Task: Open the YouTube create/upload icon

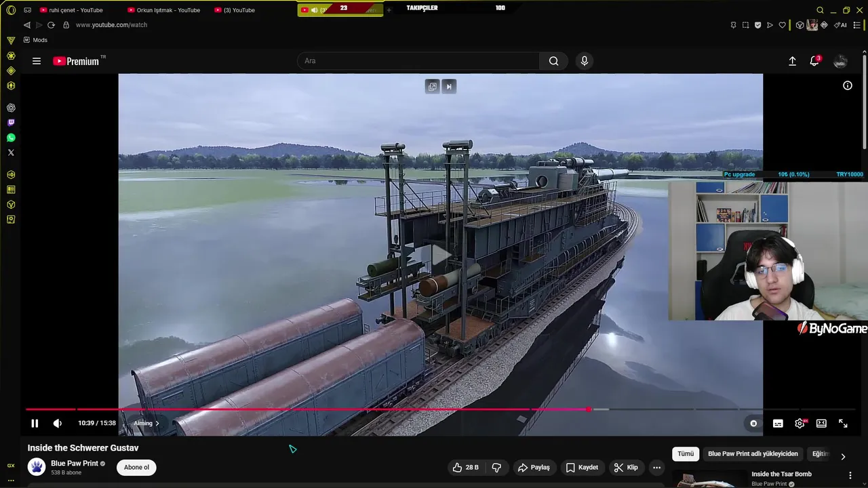Action: pos(792,61)
